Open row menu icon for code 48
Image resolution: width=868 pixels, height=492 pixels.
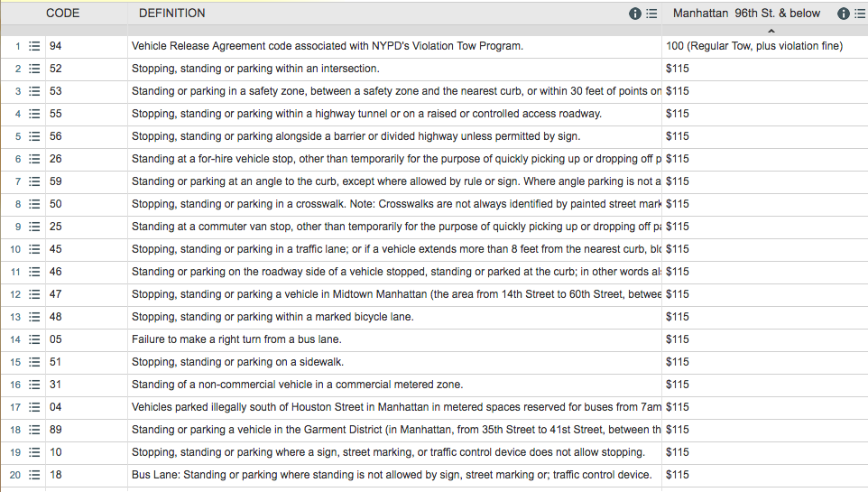(34, 317)
